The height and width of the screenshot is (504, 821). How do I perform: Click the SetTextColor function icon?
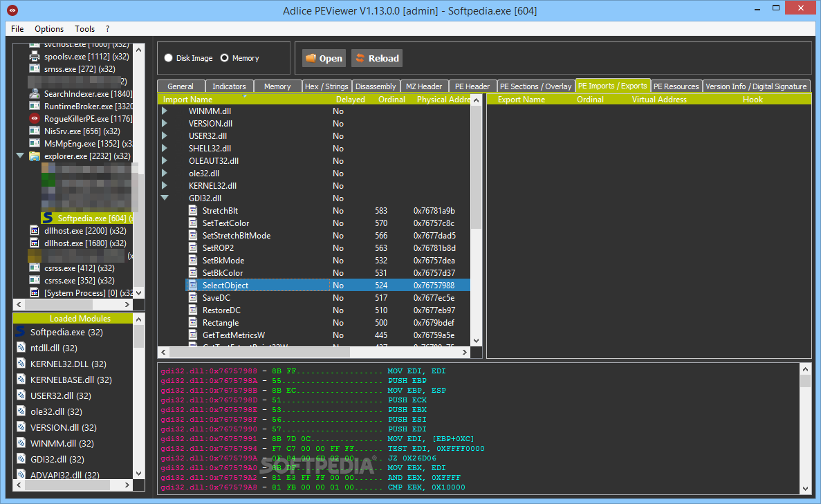tap(193, 223)
